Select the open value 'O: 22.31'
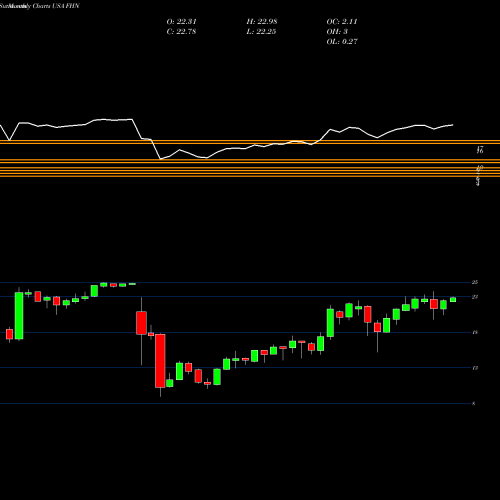Image resolution: width=500 pixels, height=500 pixels. (x=182, y=22)
